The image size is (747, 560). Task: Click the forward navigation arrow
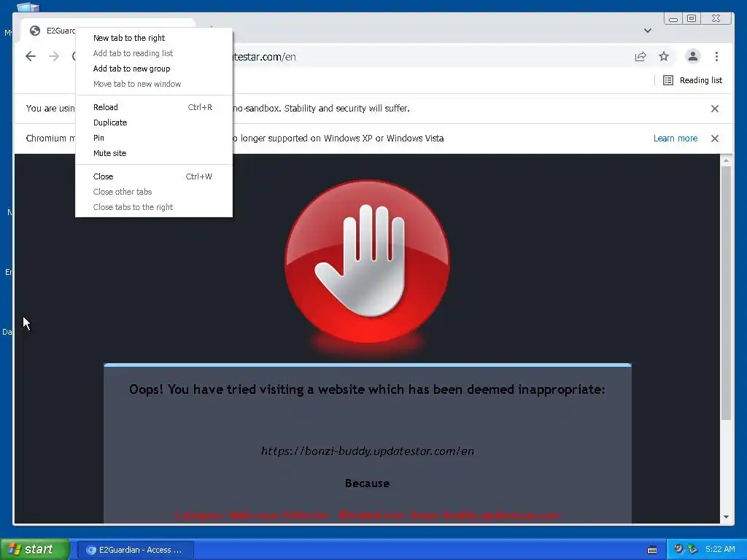pyautogui.click(x=54, y=56)
